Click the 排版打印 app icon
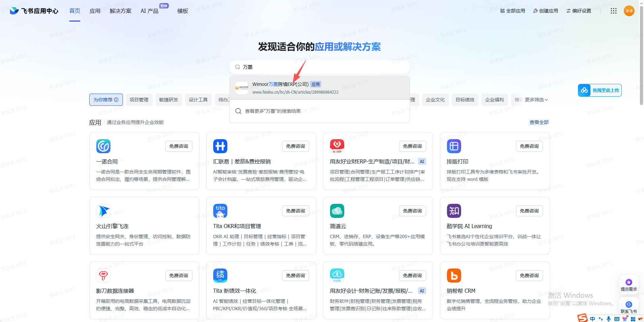This screenshot has height=322, width=644. coord(454,146)
